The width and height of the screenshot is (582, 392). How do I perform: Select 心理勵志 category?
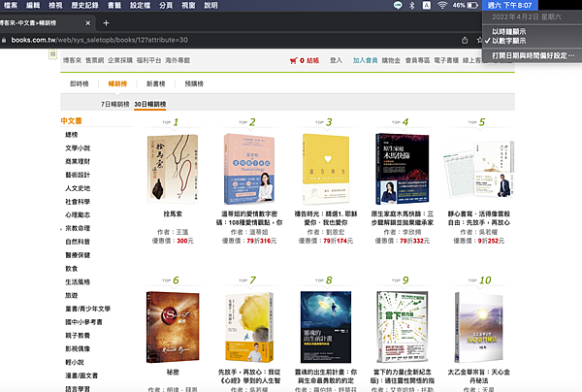[x=78, y=215]
